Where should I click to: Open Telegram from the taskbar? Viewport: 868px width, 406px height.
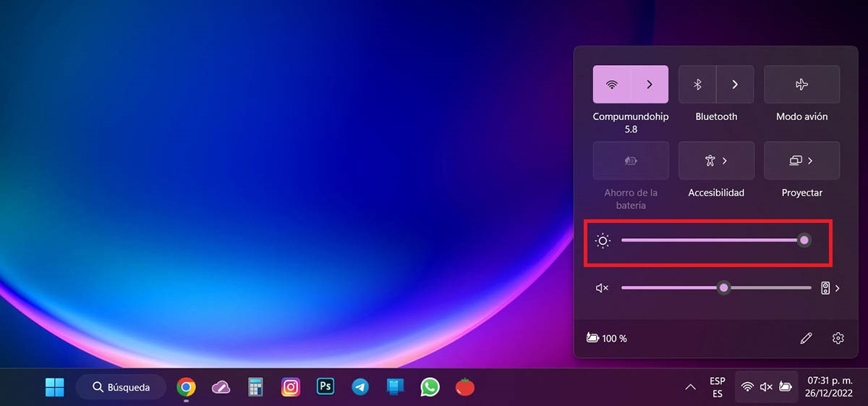coord(360,387)
